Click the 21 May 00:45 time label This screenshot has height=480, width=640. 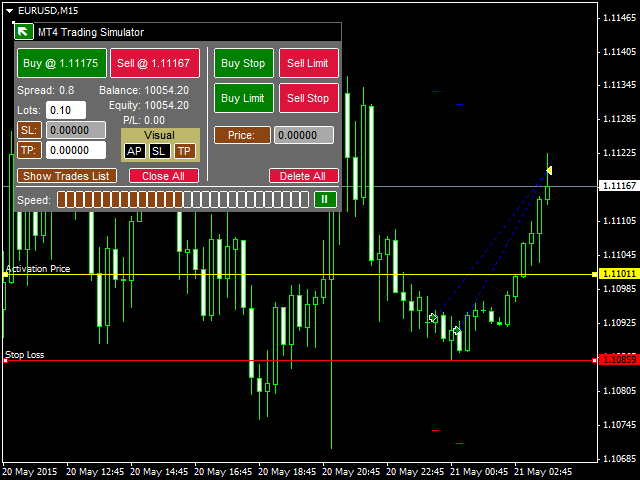[x=479, y=472]
